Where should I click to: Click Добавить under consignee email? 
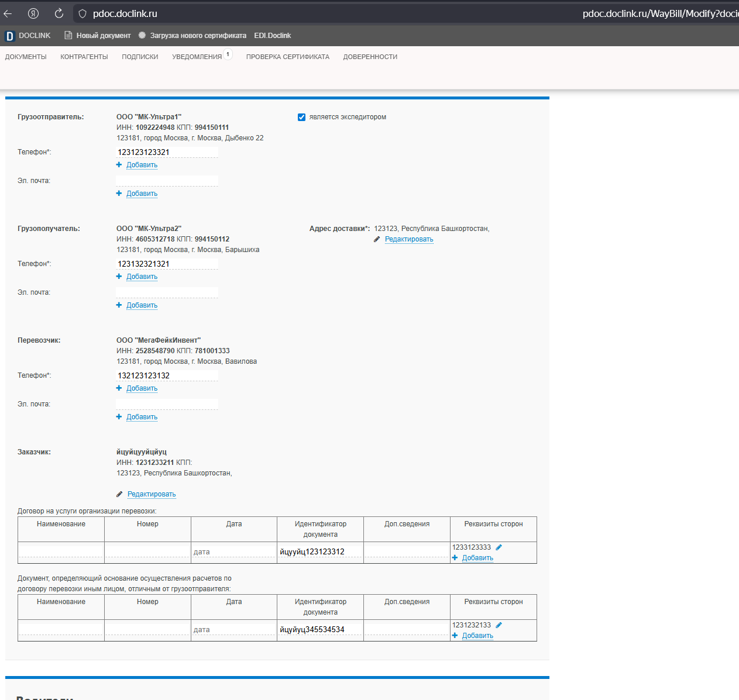point(142,305)
